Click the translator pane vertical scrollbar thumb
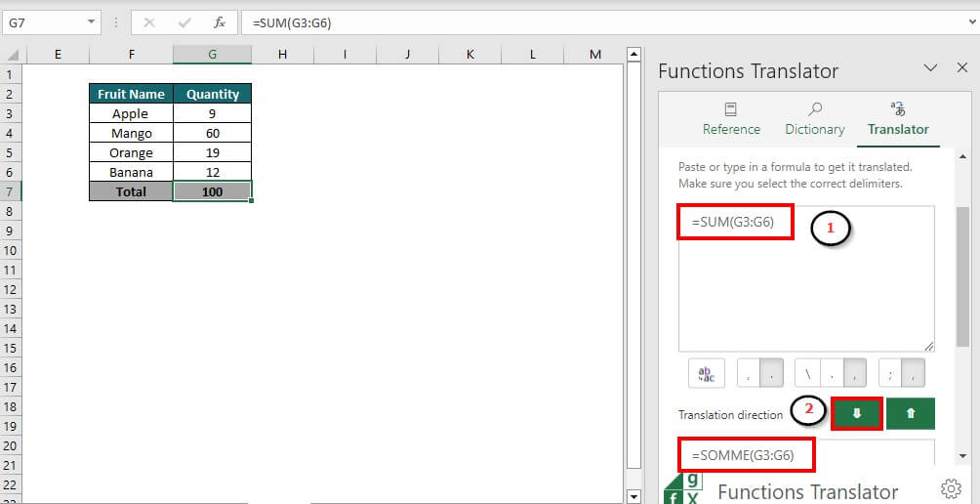The height and width of the screenshot is (504, 980). coord(962,276)
